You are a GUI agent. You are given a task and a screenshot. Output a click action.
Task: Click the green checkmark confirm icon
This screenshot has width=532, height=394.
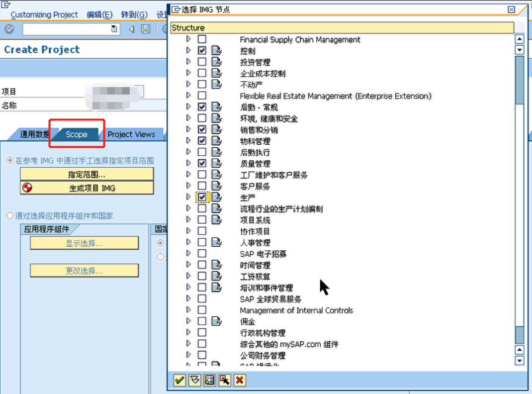pyautogui.click(x=179, y=380)
